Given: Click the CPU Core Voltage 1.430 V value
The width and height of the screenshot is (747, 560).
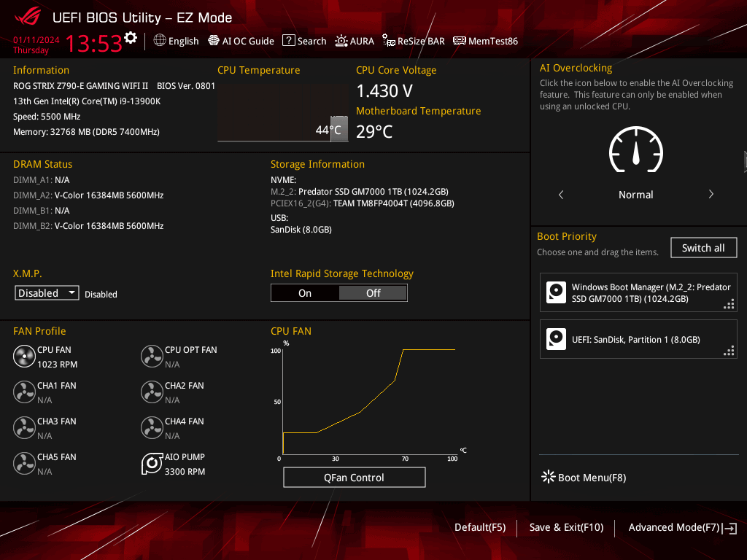Looking at the screenshot, I should point(384,91).
